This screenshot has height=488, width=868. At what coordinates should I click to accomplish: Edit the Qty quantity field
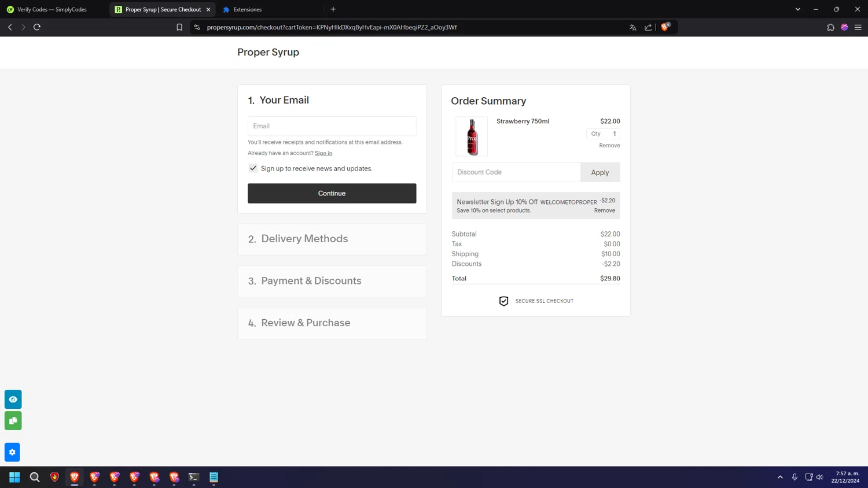[603, 134]
